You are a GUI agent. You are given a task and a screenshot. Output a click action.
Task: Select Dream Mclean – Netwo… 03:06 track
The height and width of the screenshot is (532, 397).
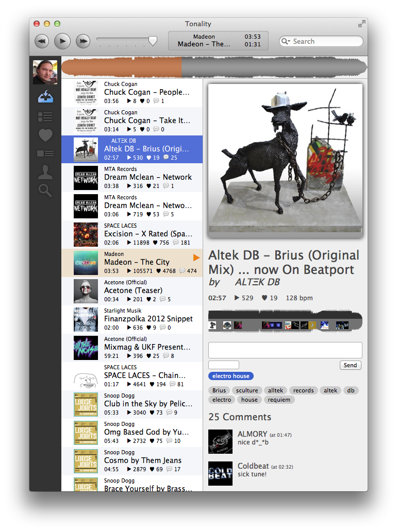pos(132,206)
